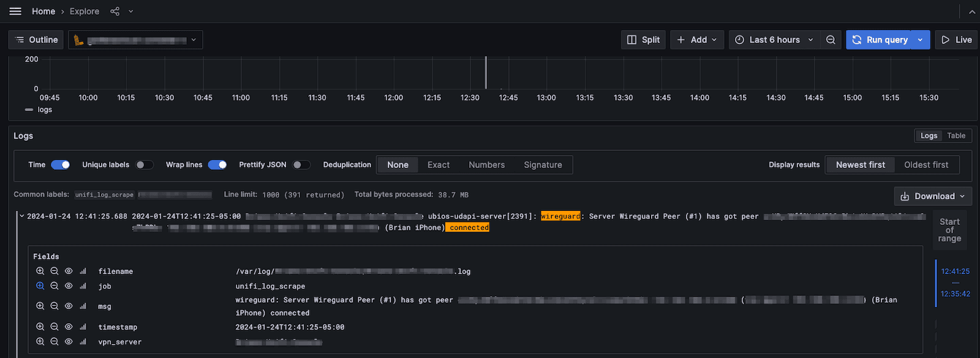Image resolution: width=980 pixels, height=358 pixels.
Task: Filter for value on vpn_server field
Action: pyautogui.click(x=40, y=341)
